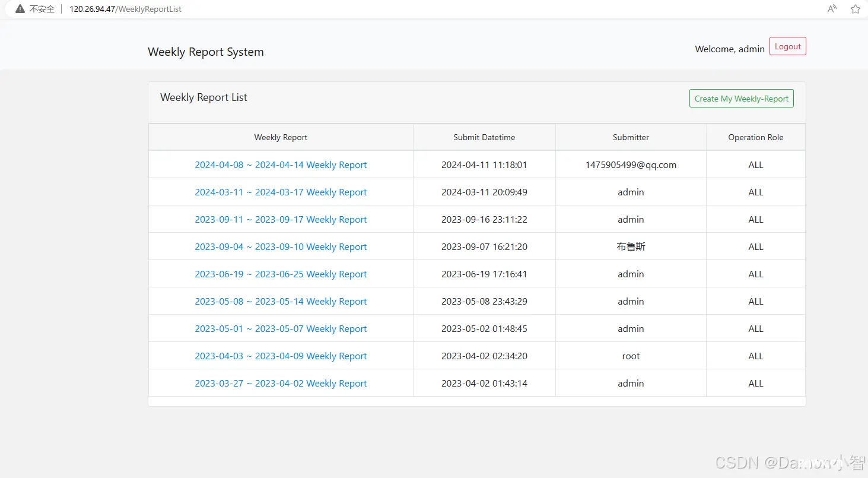868x478 pixels.
Task: Click ALL role in the root row
Action: [756, 356]
